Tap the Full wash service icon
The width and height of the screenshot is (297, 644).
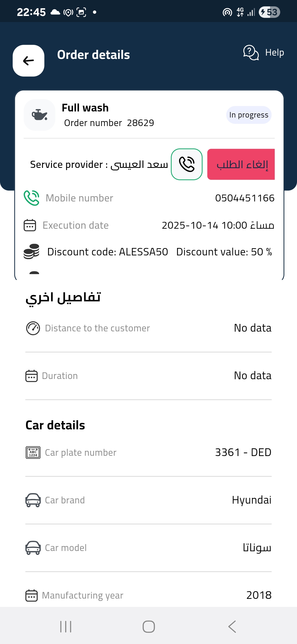click(x=40, y=115)
